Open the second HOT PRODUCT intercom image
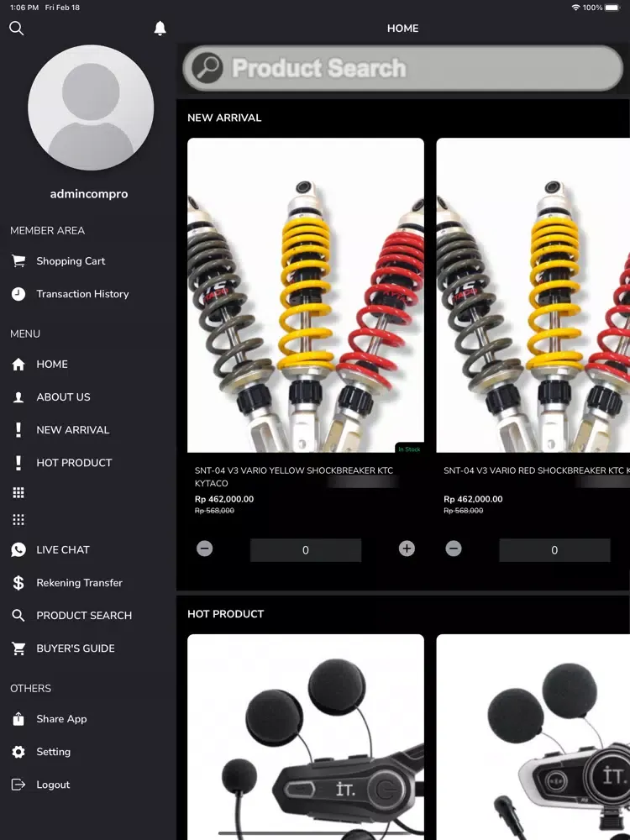This screenshot has width=630, height=840. pyautogui.click(x=533, y=738)
